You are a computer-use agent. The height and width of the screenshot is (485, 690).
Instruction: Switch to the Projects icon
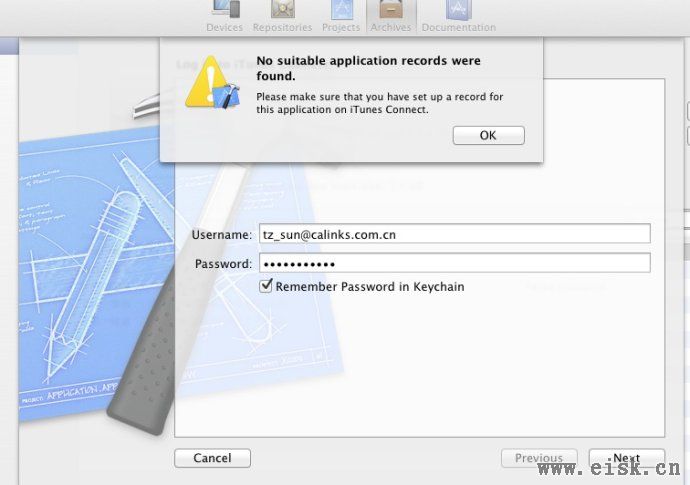tap(342, 10)
